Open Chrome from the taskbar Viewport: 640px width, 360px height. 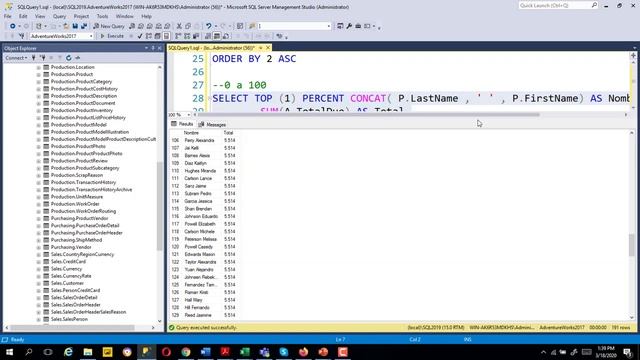(x=186, y=352)
